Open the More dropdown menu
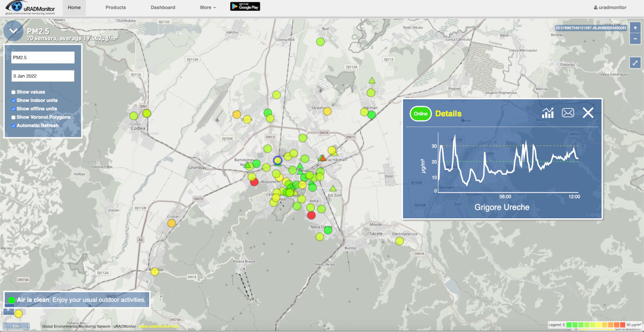644x332 pixels. click(208, 8)
